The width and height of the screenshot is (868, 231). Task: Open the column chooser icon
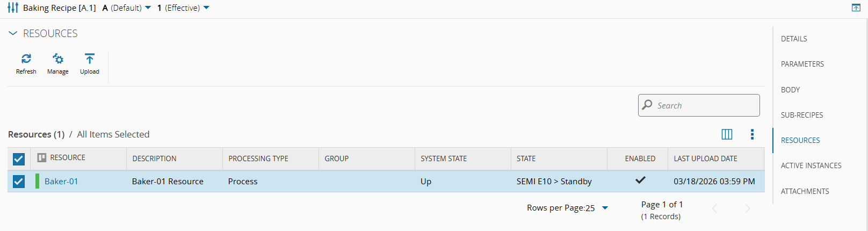pos(727,134)
